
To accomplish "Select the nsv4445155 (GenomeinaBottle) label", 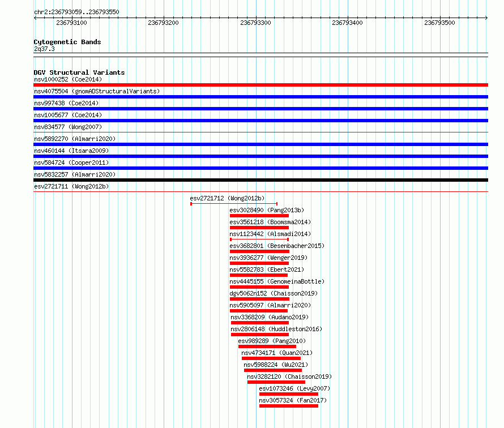I will (277, 281).
